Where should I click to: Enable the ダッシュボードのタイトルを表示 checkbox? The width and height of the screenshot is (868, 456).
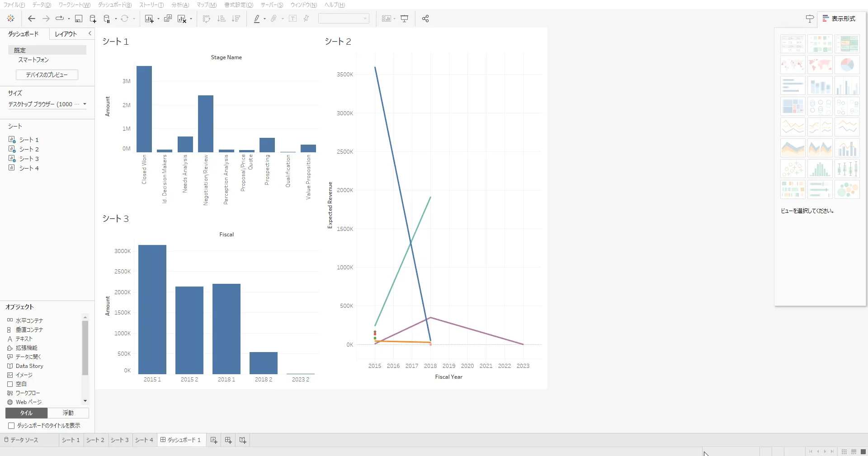tap(12, 425)
